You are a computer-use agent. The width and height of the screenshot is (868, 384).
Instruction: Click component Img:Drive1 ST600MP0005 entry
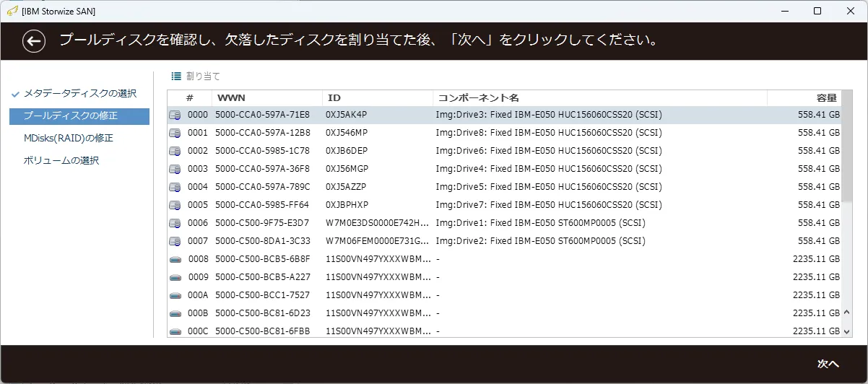click(541, 223)
